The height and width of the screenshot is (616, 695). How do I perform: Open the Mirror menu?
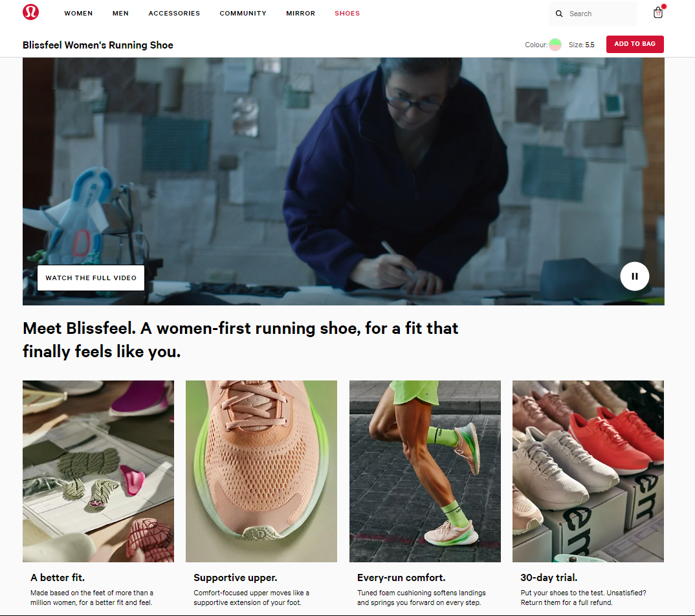pos(300,14)
